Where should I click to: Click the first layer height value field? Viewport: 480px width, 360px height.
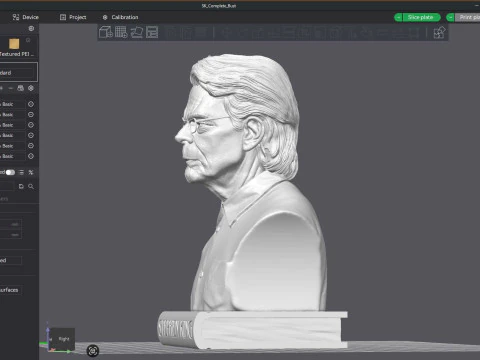[x=11, y=224]
